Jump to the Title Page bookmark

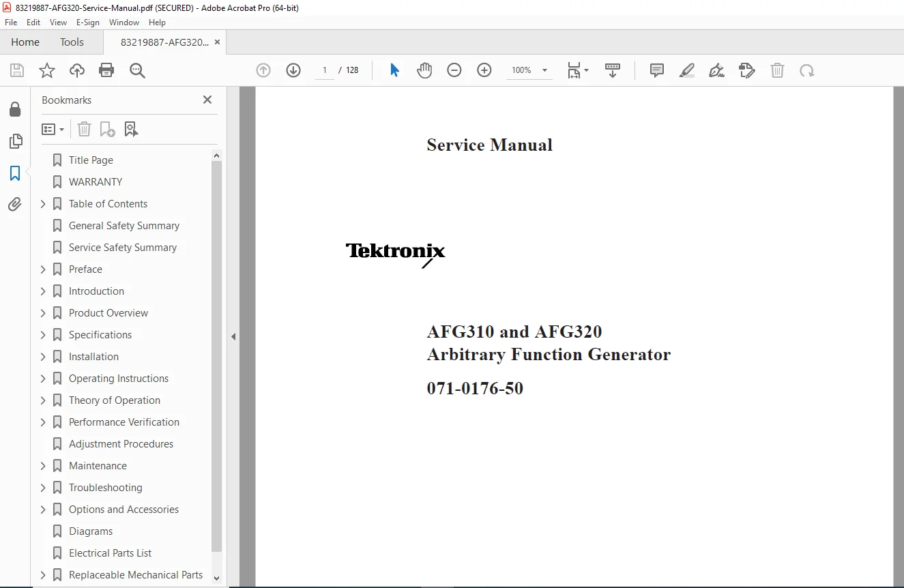(91, 160)
